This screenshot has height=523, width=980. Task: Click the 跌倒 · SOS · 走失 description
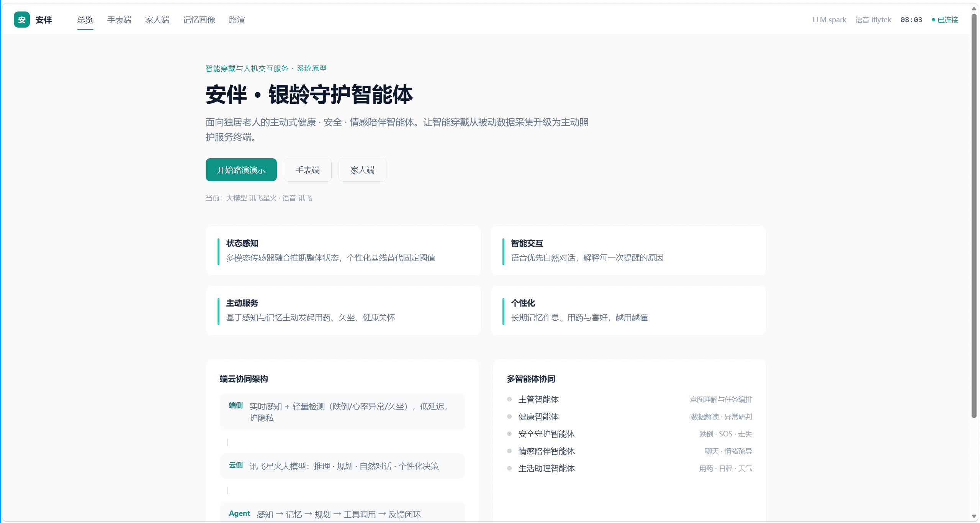tap(725, 434)
